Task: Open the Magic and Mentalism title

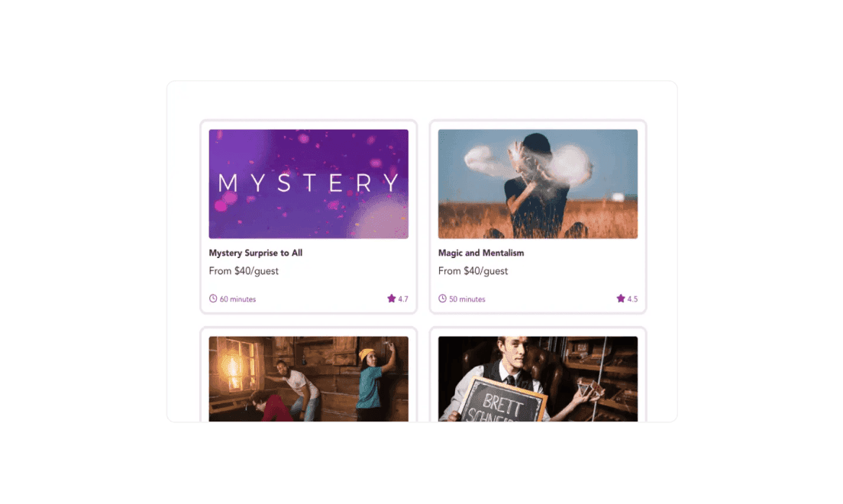Action: click(x=480, y=253)
